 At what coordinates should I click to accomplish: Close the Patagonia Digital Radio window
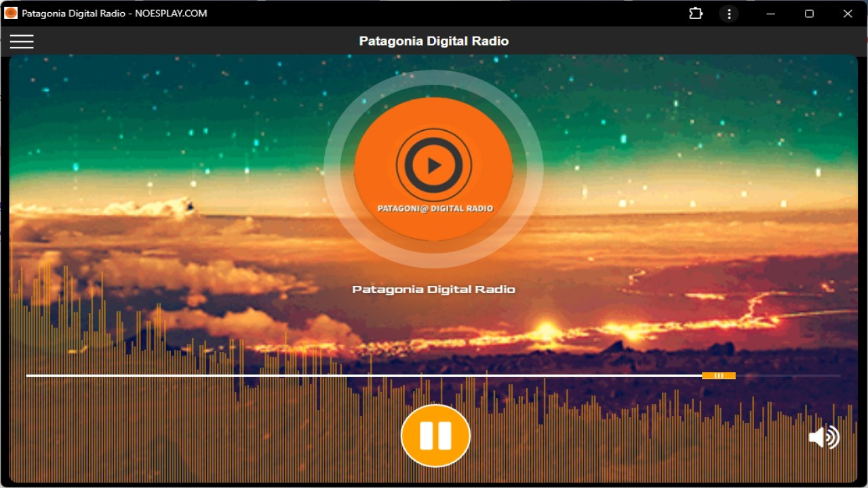pyautogui.click(x=848, y=14)
